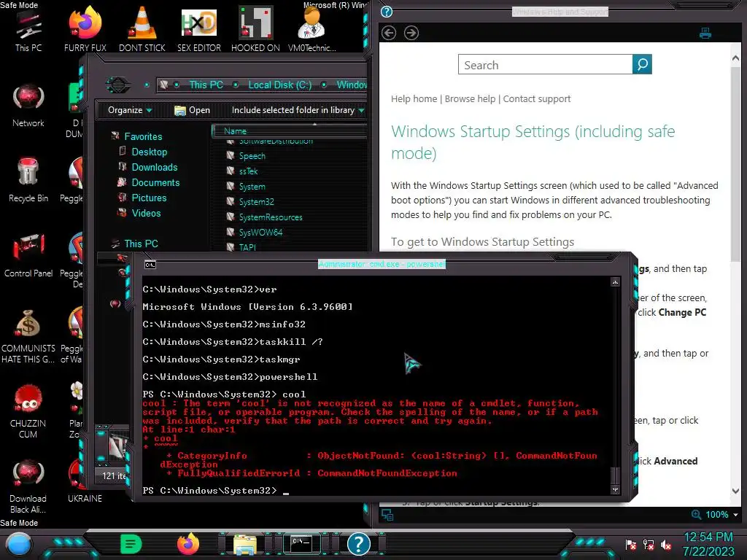The width and height of the screenshot is (747, 560).
Task: Click Local Disk (C:) in address breadcrumb
Action: coord(280,85)
